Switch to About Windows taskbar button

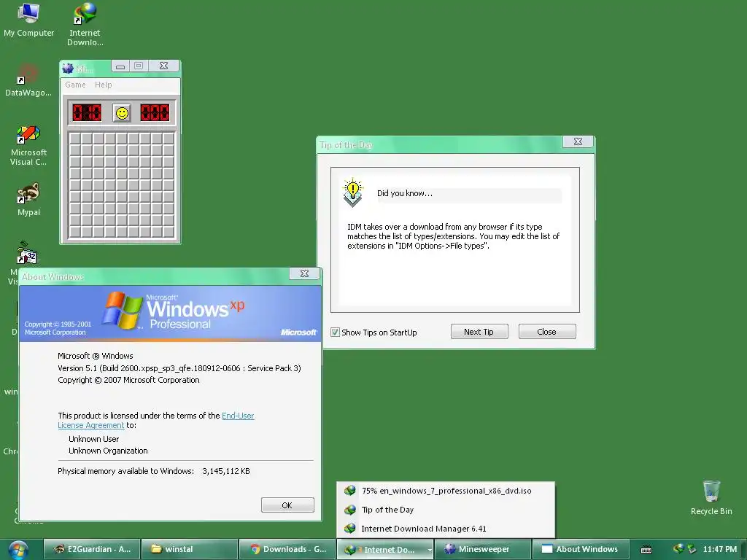coord(581,550)
